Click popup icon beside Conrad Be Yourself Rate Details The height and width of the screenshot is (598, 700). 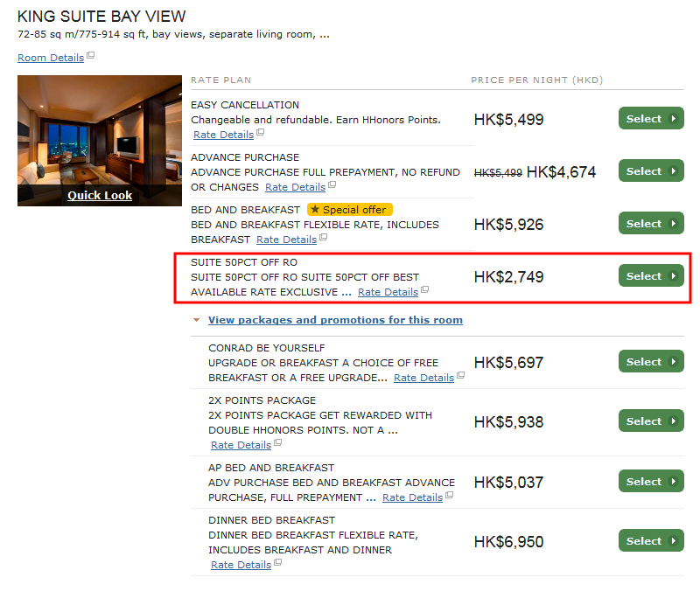460,377
